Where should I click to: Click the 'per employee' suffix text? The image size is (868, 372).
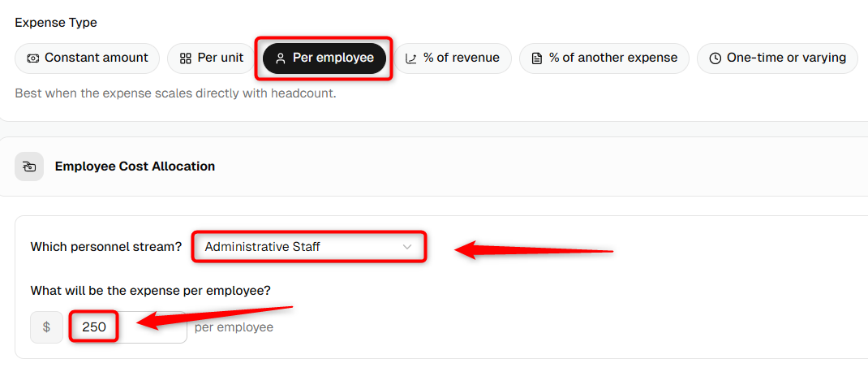point(234,327)
